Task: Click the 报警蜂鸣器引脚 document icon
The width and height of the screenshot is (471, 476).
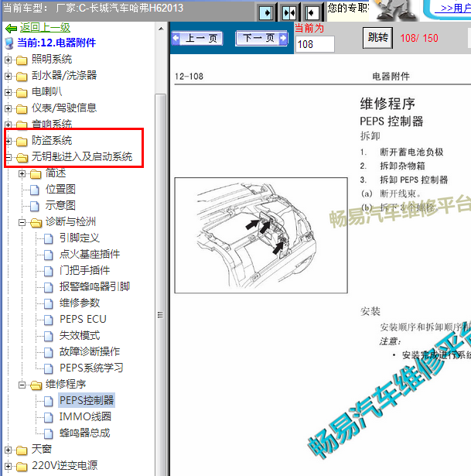Action: 49,287
